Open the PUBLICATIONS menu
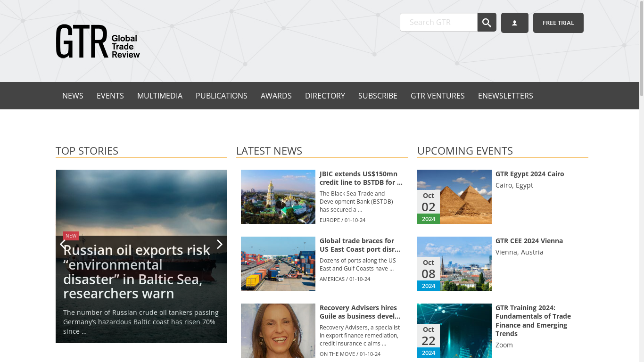The width and height of the screenshot is (644, 362). [x=222, y=96]
